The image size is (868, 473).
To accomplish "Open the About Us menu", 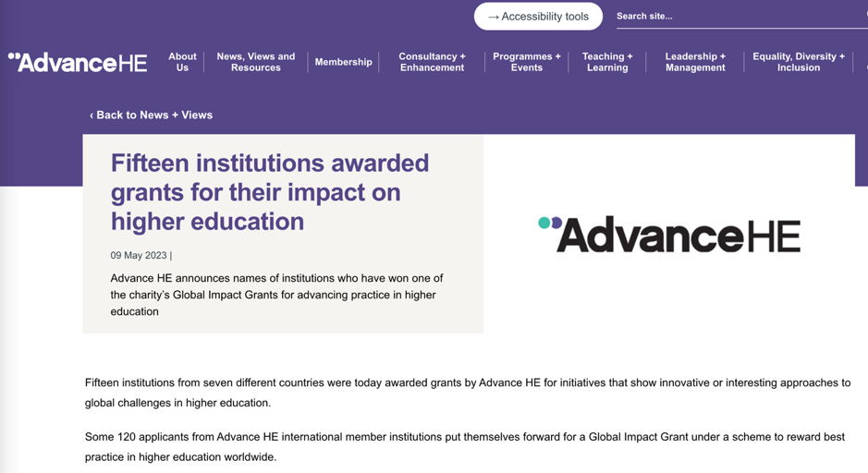I will point(182,62).
